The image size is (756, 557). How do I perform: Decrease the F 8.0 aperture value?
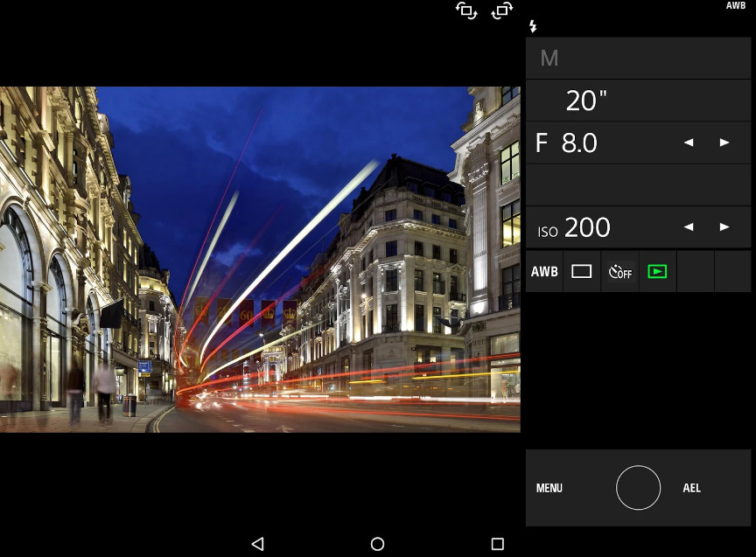pos(689,143)
